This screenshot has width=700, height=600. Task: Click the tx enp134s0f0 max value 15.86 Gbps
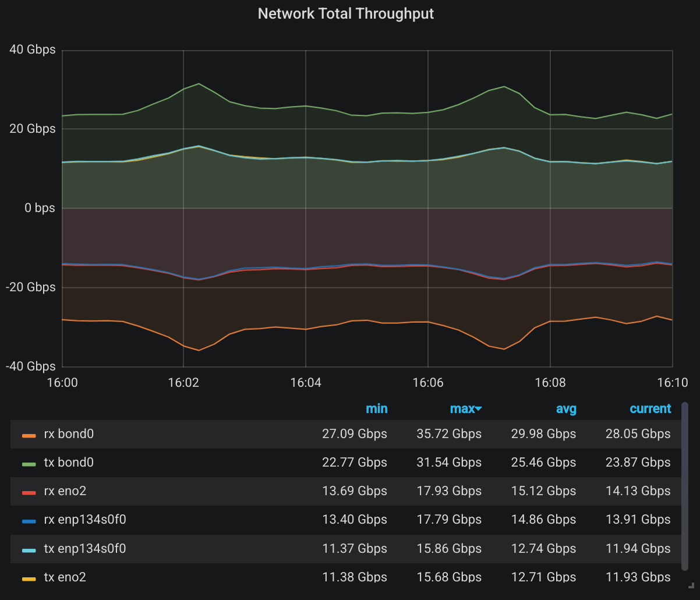[449, 548]
